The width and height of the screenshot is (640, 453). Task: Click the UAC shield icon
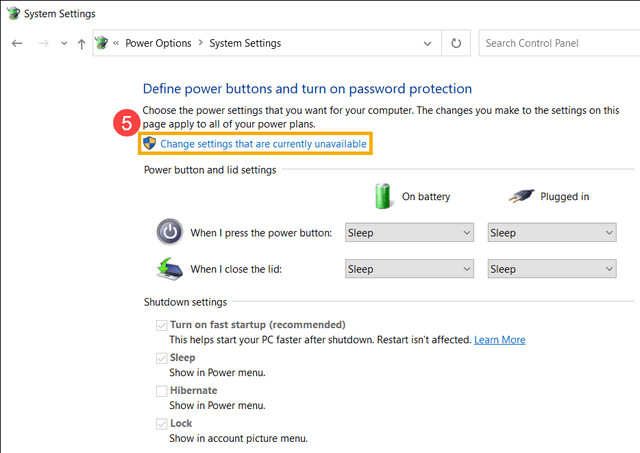point(149,144)
